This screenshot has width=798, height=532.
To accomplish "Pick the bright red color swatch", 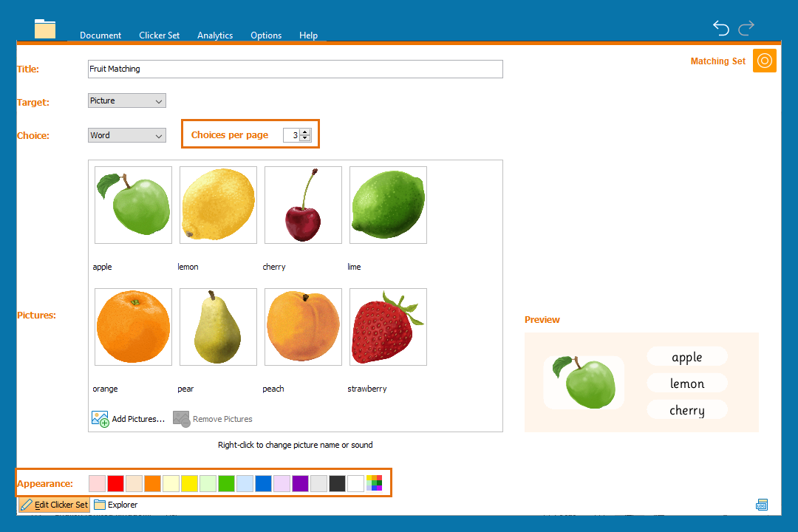I will point(115,483).
